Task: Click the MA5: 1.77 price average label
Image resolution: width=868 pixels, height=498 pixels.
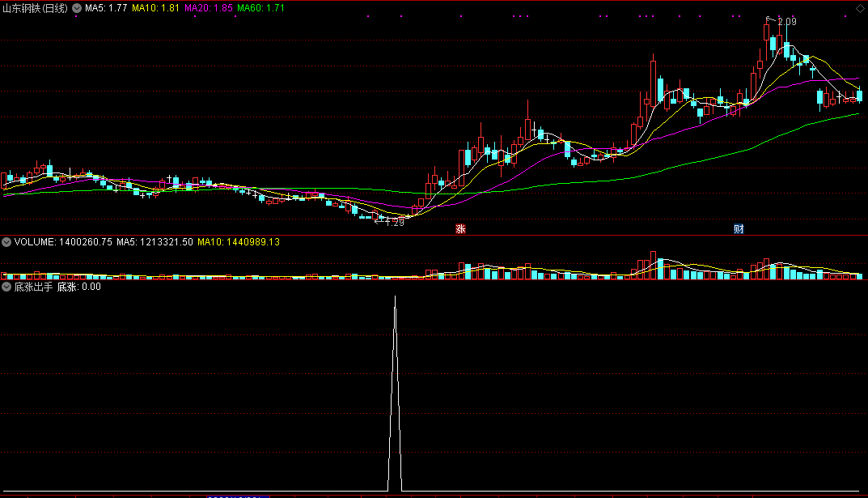Action: tap(106, 8)
